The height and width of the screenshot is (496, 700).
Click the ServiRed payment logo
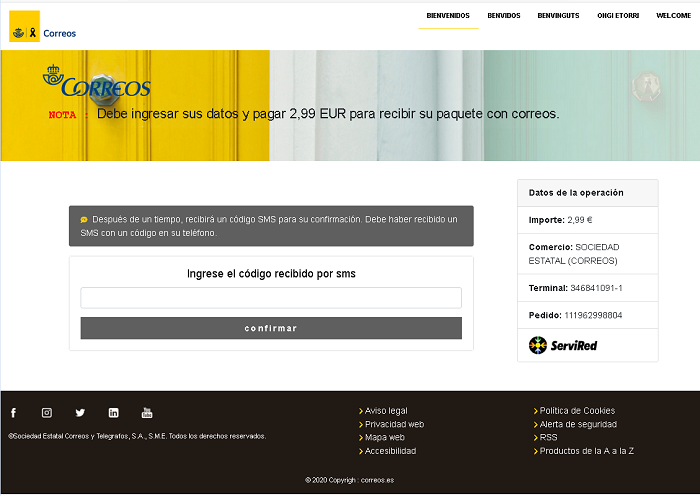coord(563,345)
